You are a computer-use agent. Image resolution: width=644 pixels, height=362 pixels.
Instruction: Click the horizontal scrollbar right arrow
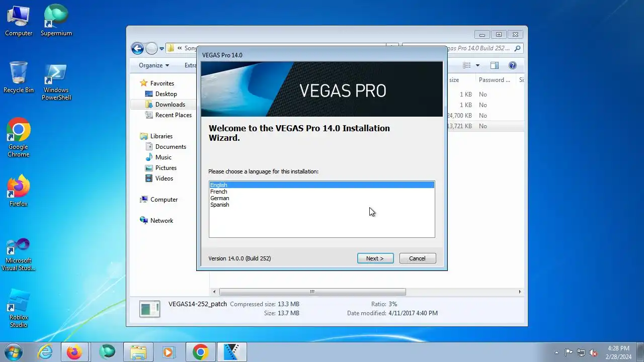[520, 292]
